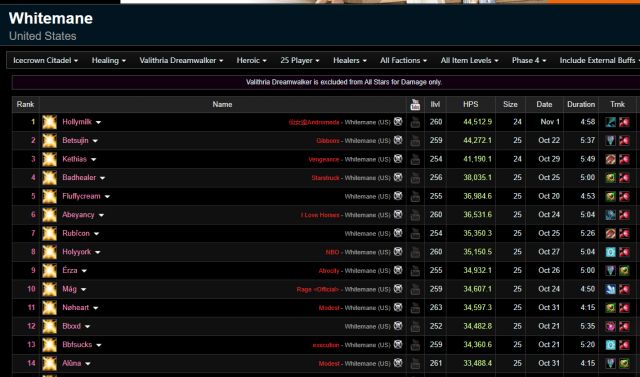
Task: Click the first trinket icon in Betsujin's row
Action: coord(611,140)
